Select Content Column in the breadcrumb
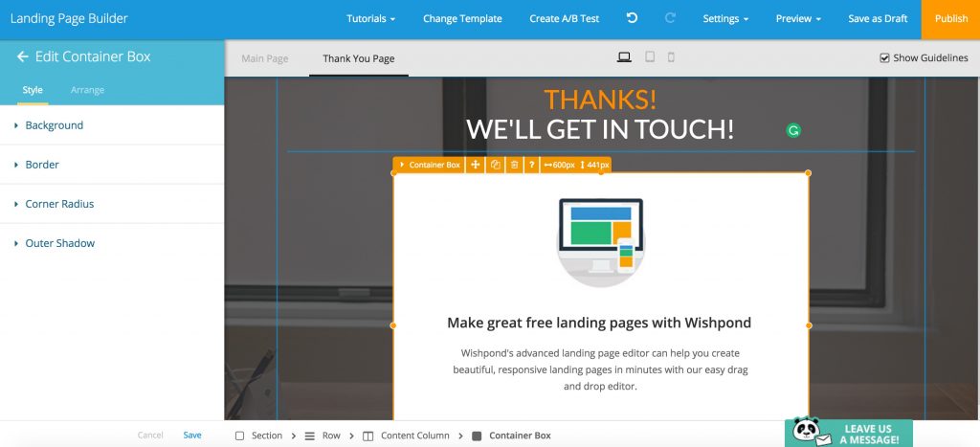The image size is (980, 447). pyautogui.click(x=414, y=436)
